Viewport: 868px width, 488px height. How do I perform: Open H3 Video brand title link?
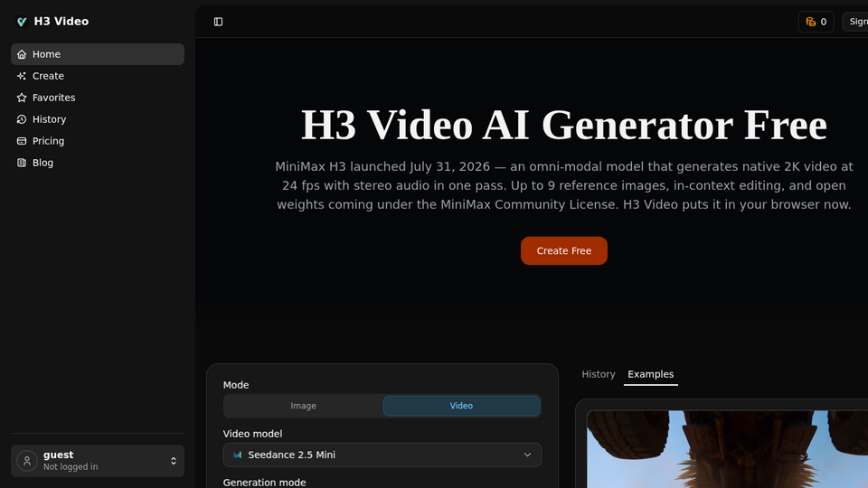coord(61,22)
